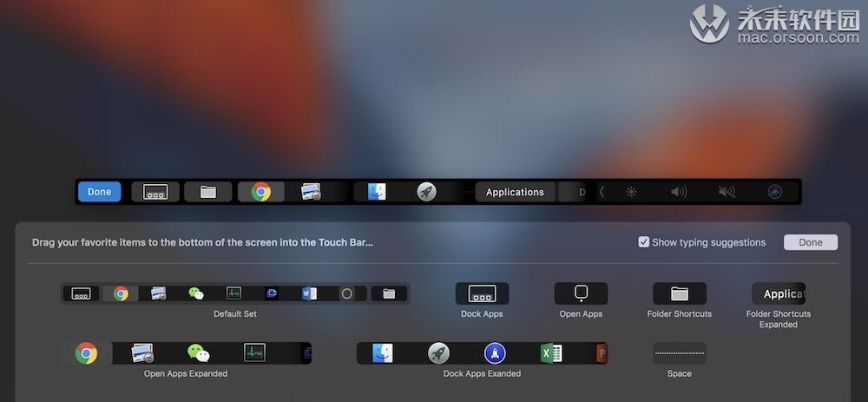Click the blue Done button in Touch Bar

[x=99, y=192]
